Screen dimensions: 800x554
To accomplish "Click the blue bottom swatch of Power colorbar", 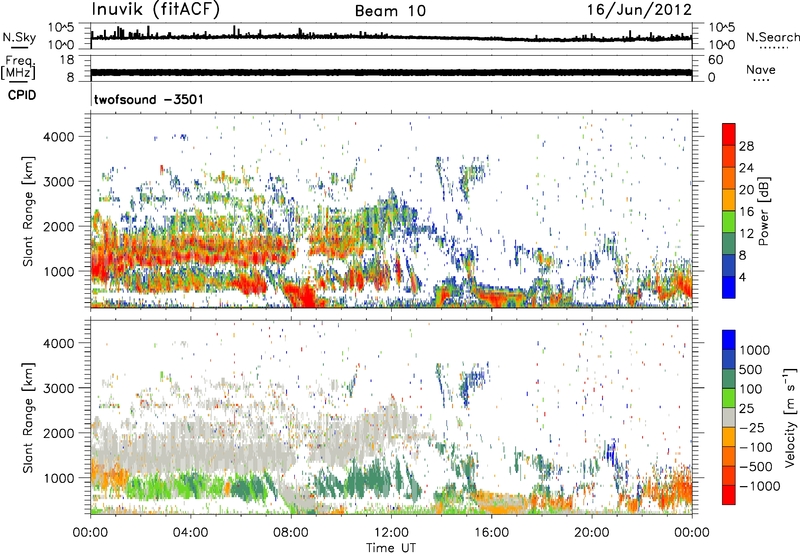I will [x=729, y=287].
